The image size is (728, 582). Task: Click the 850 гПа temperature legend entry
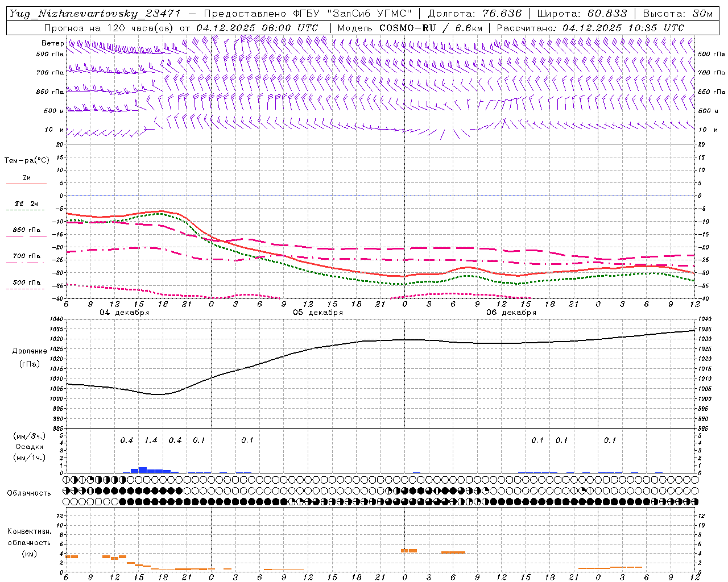pos(27,230)
